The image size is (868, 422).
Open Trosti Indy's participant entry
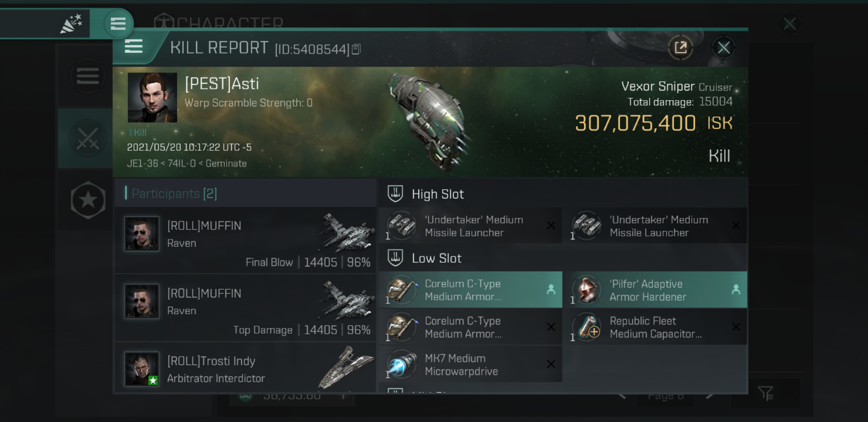(x=245, y=369)
